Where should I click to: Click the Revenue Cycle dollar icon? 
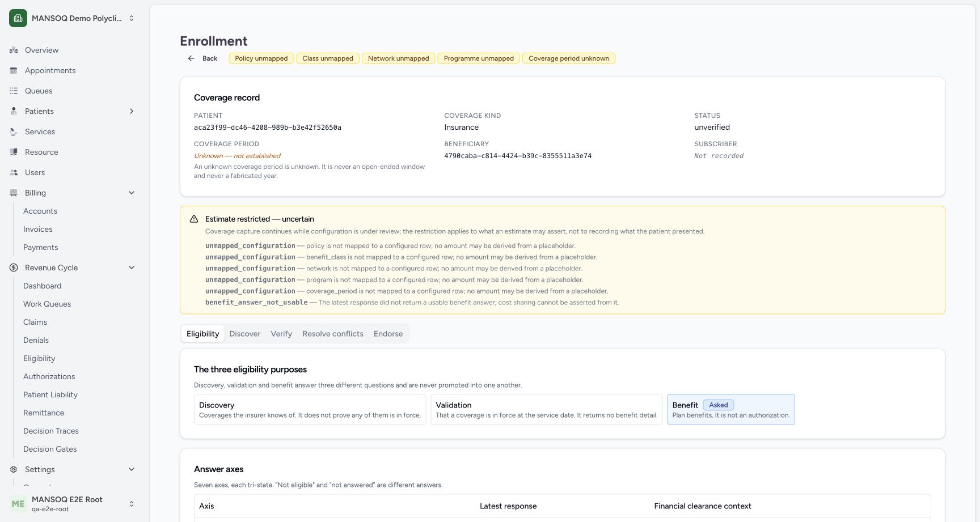coord(14,268)
